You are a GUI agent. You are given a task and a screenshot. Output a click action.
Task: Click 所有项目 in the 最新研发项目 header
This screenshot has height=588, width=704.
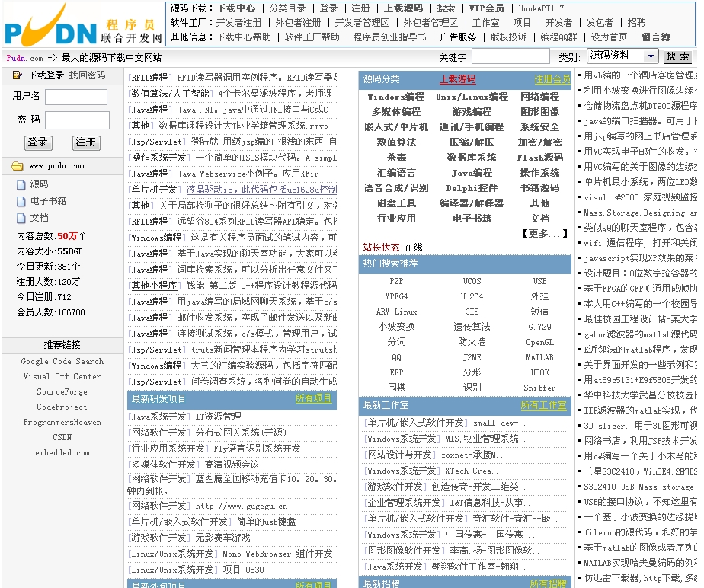pyautogui.click(x=313, y=398)
